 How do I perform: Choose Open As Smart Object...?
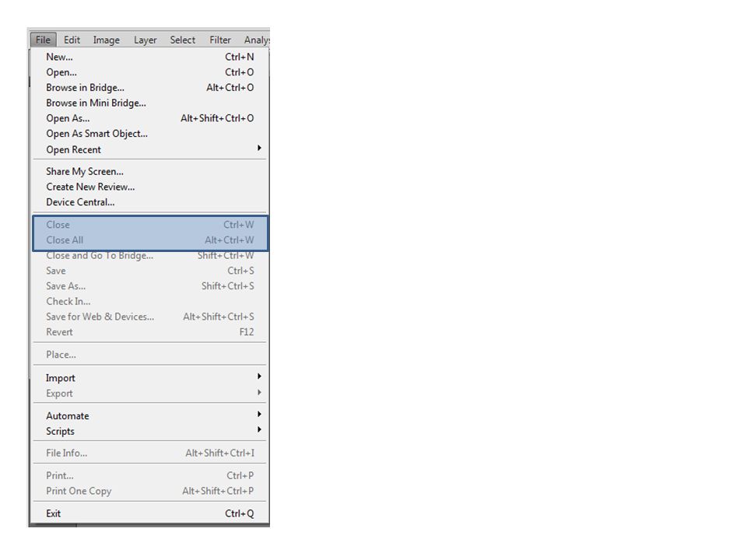150,134
